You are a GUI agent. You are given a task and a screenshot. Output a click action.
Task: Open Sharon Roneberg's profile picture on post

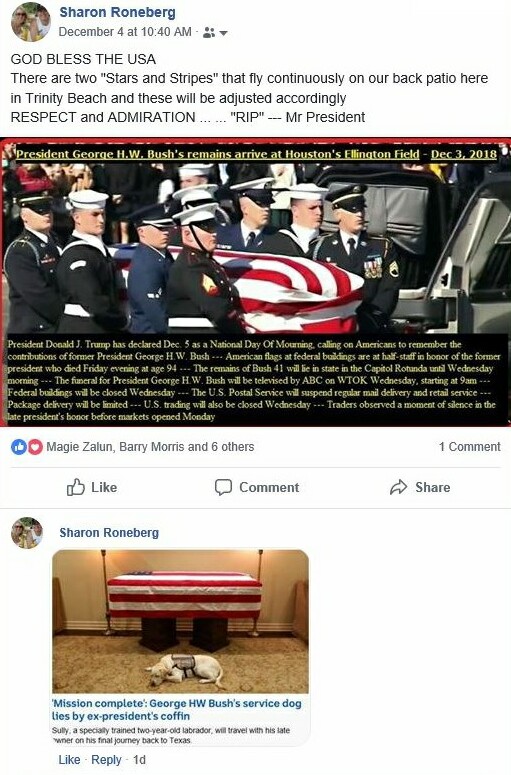point(31,22)
